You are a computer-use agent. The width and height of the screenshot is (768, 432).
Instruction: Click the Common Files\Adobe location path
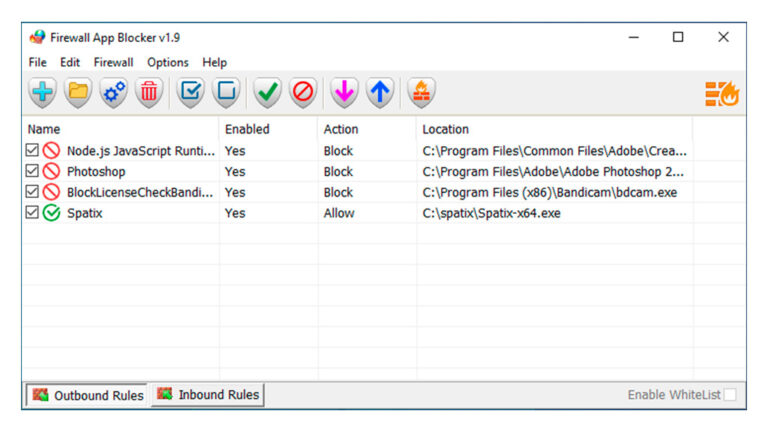coord(554,151)
